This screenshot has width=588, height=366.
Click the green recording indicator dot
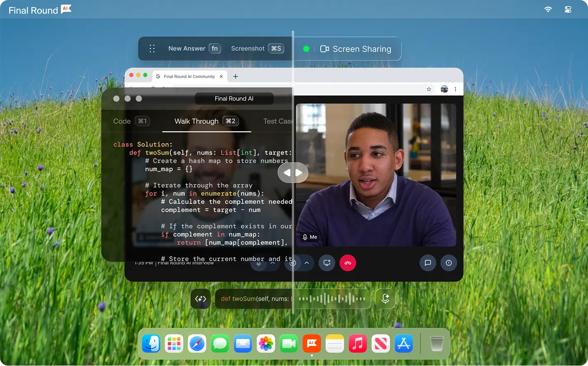(306, 49)
